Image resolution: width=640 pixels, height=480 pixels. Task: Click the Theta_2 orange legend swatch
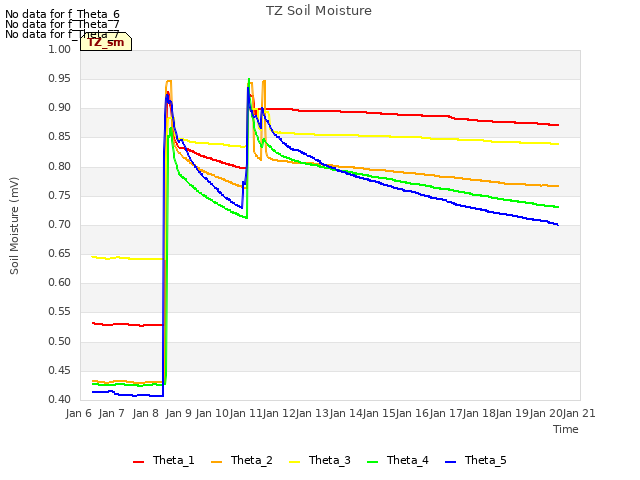[x=216, y=462]
